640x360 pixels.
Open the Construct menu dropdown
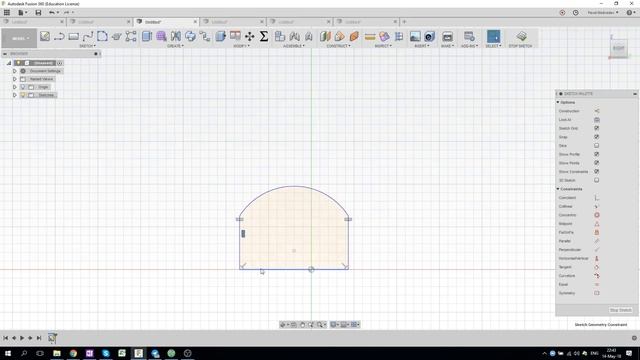click(338, 46)
